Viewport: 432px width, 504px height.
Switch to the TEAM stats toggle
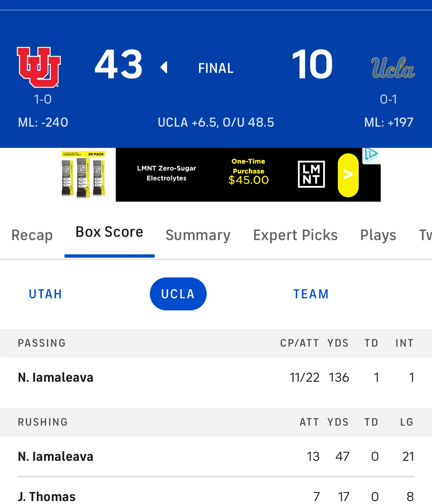(311, 294)
